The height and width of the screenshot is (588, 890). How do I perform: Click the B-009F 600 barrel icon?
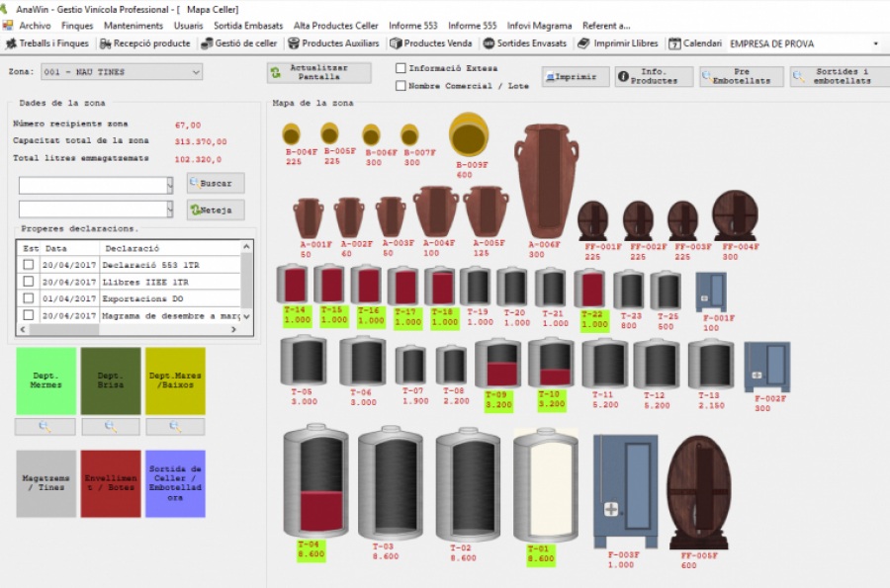coord(469,134)
